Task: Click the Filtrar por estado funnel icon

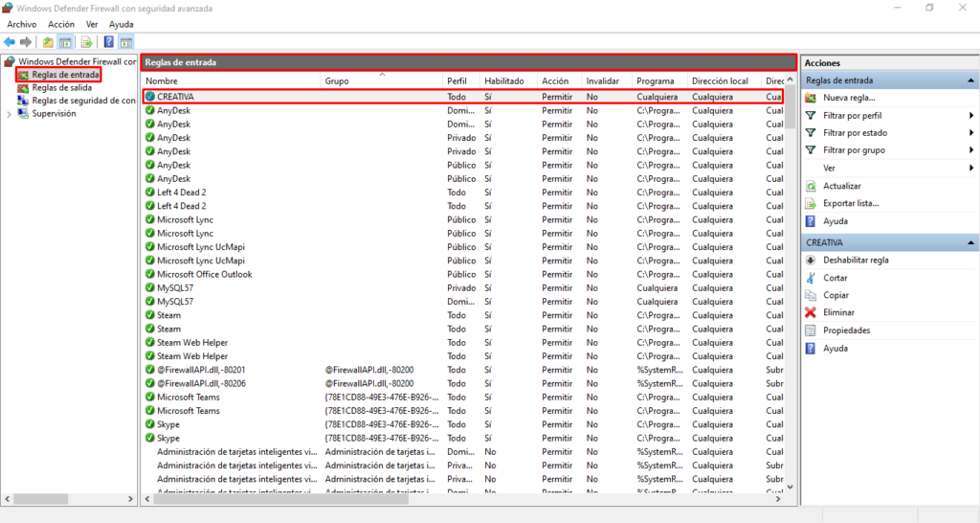Action: pos(811,132)
